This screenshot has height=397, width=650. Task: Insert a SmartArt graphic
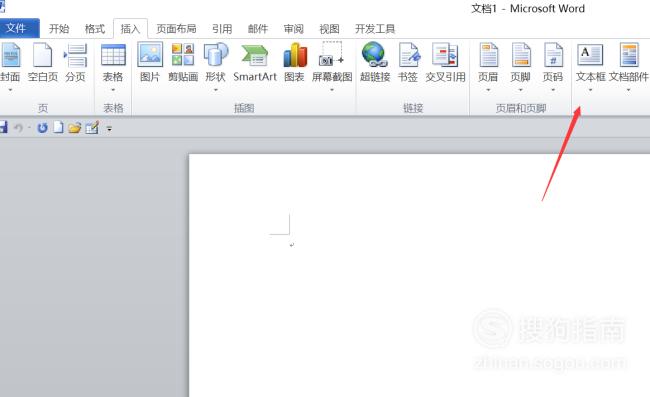(255, 62)
